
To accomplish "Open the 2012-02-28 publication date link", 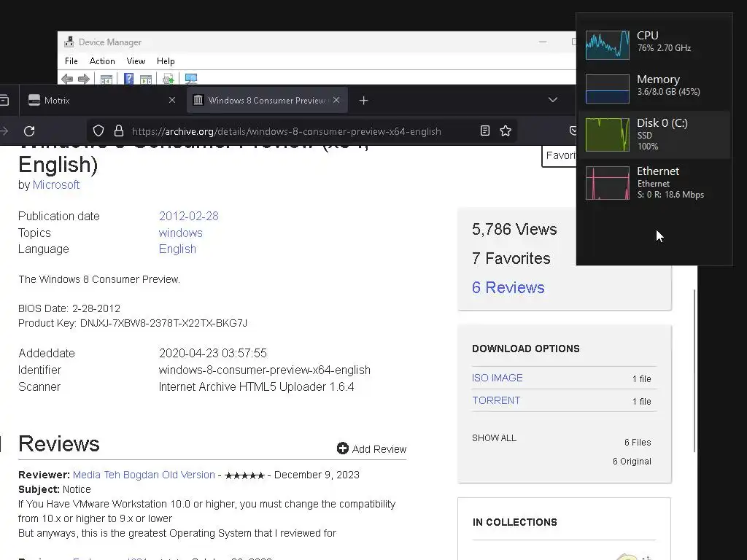I will [189, 216].
